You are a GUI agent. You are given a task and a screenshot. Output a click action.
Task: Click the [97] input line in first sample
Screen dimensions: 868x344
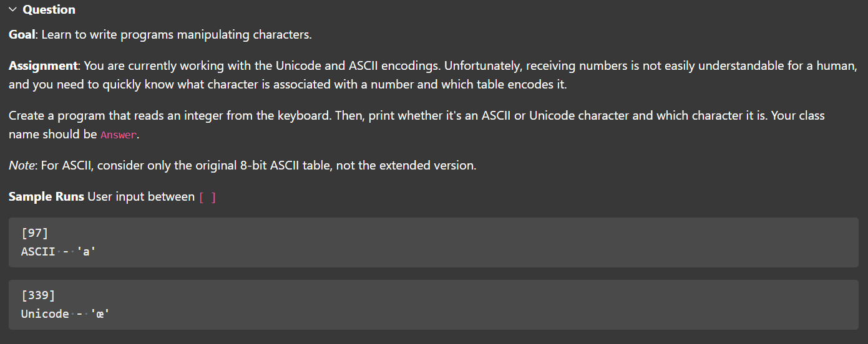coord(34,233)
